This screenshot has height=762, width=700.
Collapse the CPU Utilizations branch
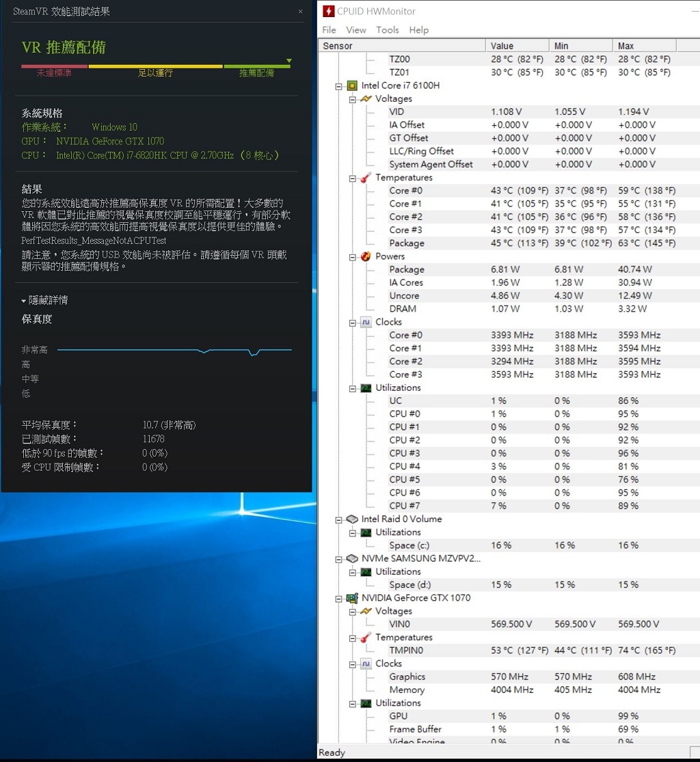click(353, 388)
